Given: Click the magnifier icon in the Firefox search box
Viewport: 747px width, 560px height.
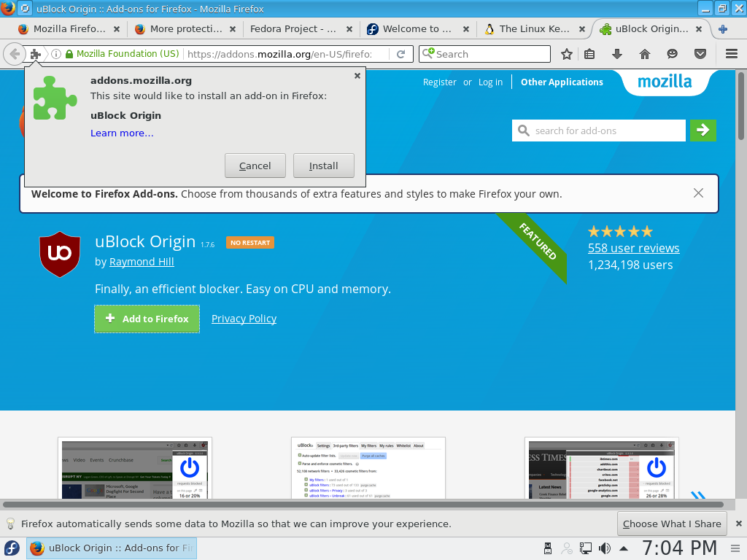Looking at the screenshot, I should click(x=428, y=52).
